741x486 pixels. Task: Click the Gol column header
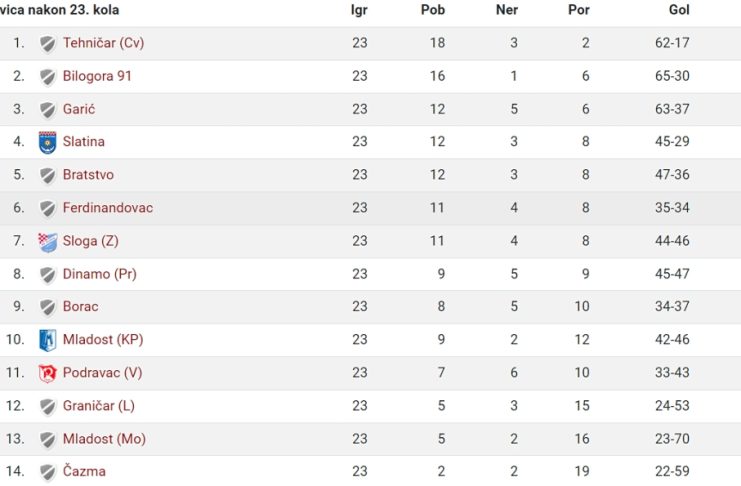pyautogui.click(x=679, y=10)
